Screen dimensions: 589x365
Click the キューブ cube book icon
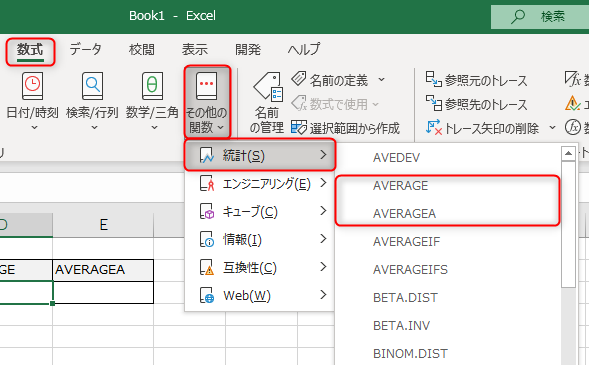click(x=207, y=211)
